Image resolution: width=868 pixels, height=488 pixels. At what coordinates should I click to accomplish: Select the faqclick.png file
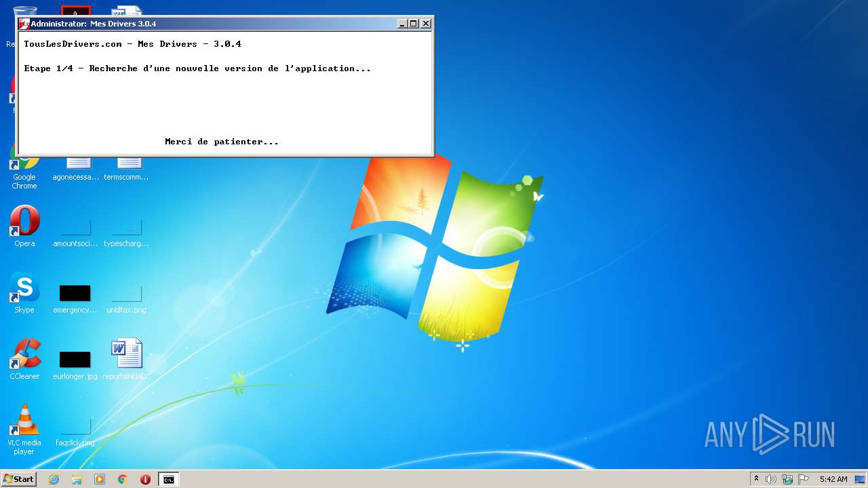75,432
